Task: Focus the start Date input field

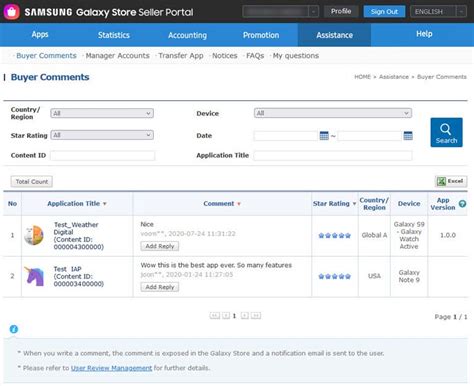Action: click(x=285, y=136)
